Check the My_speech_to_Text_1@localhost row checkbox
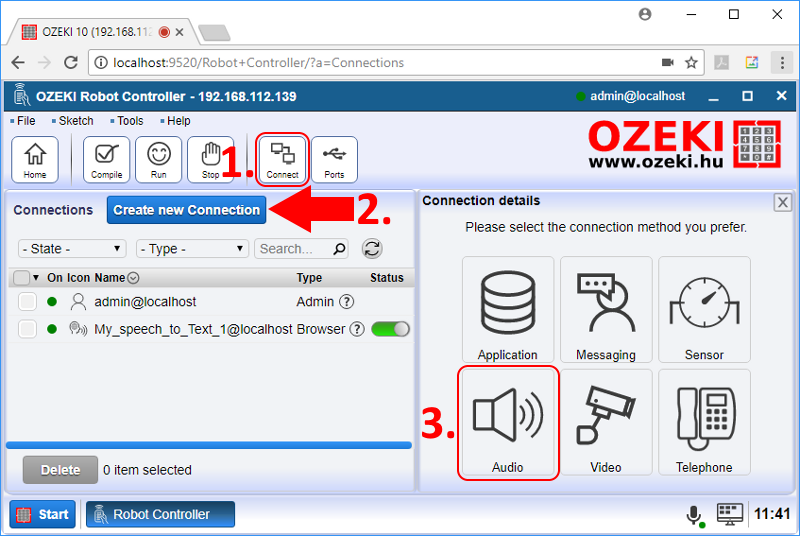800x536 pixels. [27, 329]
